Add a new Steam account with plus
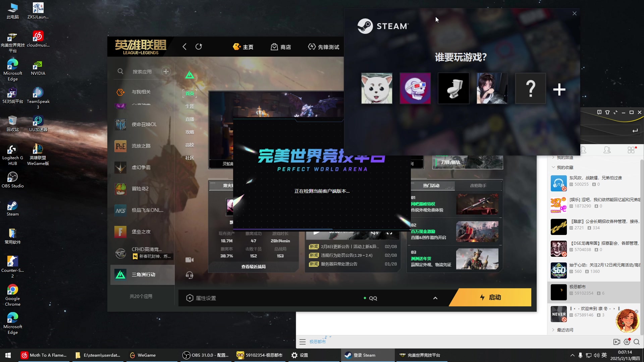The width and height of the screenshot is (644, 362). (559, 89)
